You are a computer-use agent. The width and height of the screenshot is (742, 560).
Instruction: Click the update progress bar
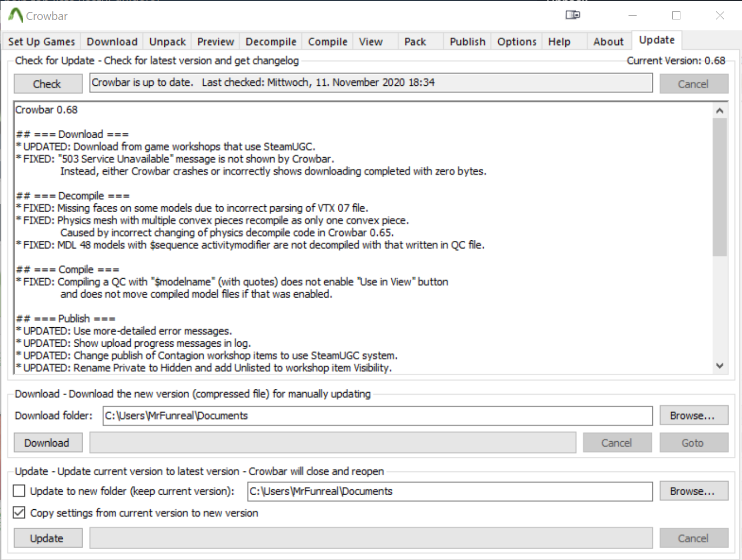pos(371,538)
